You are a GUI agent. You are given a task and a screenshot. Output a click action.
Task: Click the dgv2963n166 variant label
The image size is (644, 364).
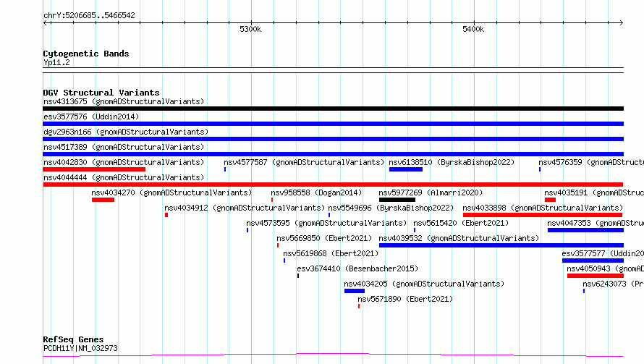click(126, 132)
